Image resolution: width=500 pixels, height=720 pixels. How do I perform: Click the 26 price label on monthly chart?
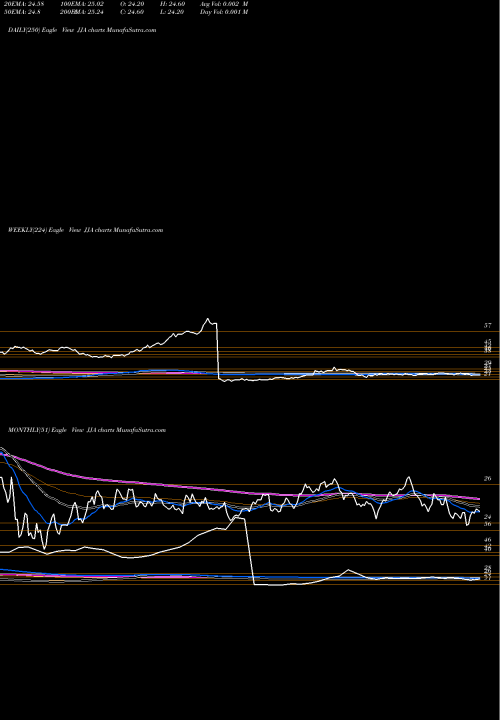point(488,478)
